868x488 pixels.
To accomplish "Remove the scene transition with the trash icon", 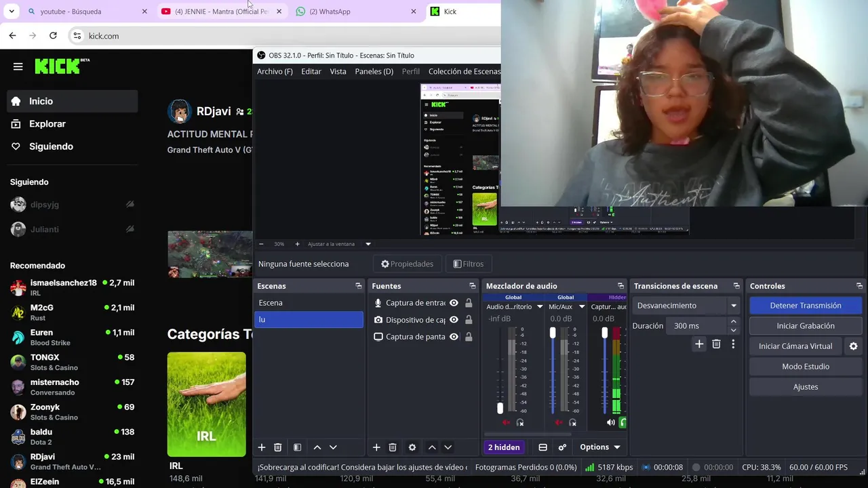I will (x=716, y=344).
